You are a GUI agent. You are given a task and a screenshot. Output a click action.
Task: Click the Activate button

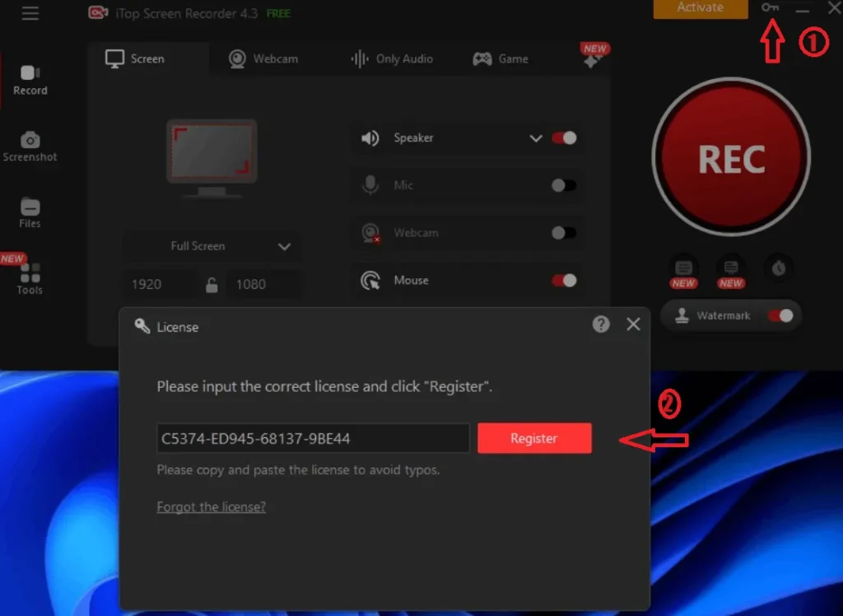[x=701, y=8]
